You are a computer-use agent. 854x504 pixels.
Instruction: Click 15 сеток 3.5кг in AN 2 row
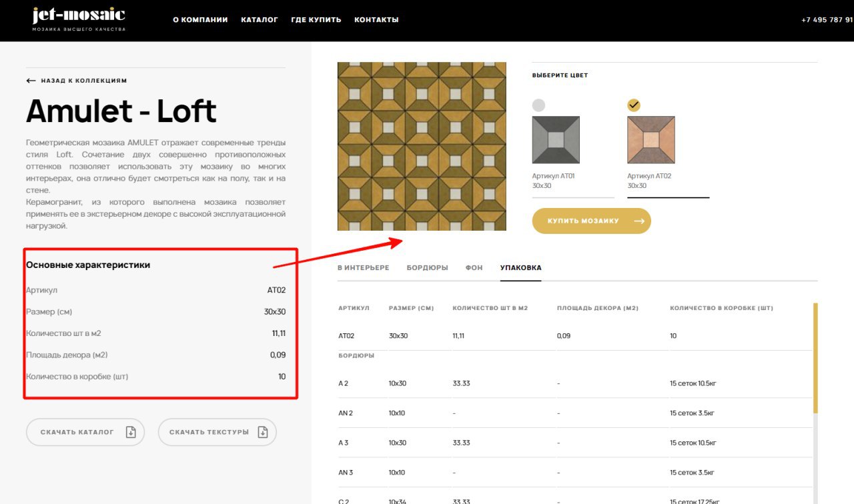click(692, 413)
